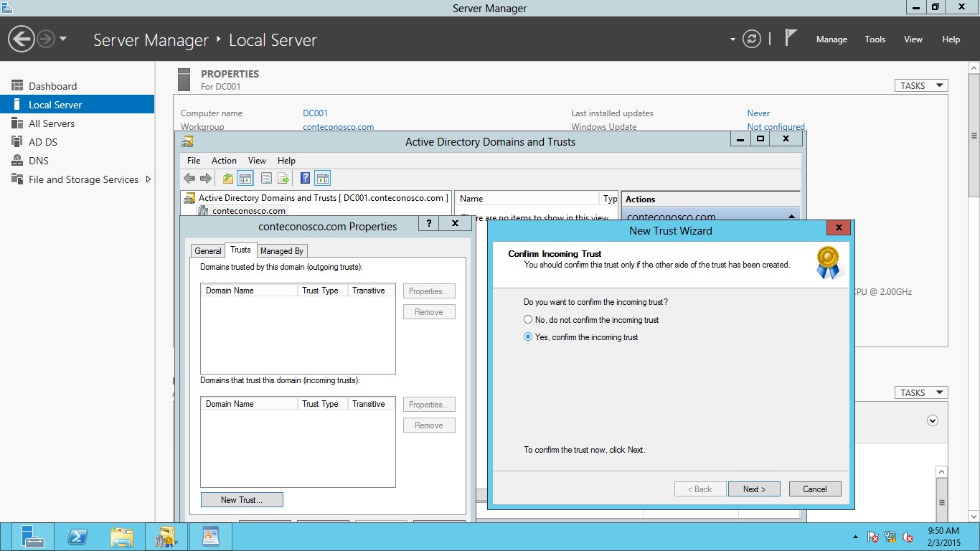This screenshot has height=551, width=980.
Task: Open the Action menu in Domains and Trusts
Action: 224,160
